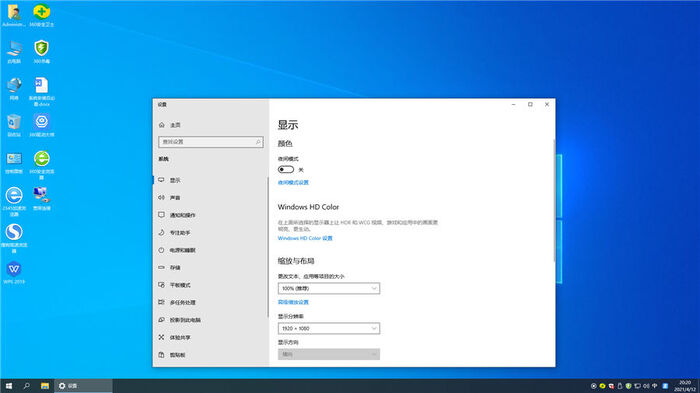Select the 2345 browser blue e icon
The height and width of the screenshot is (393, 700).
[14, 201]
